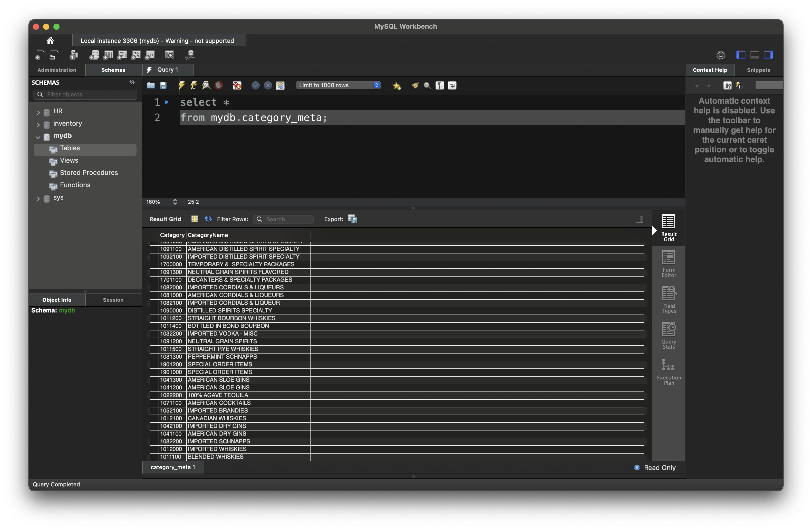Viewport: 812px width, 529px height.
Task: Beautify query with the broom icon
Action: (x=414, y=85)
